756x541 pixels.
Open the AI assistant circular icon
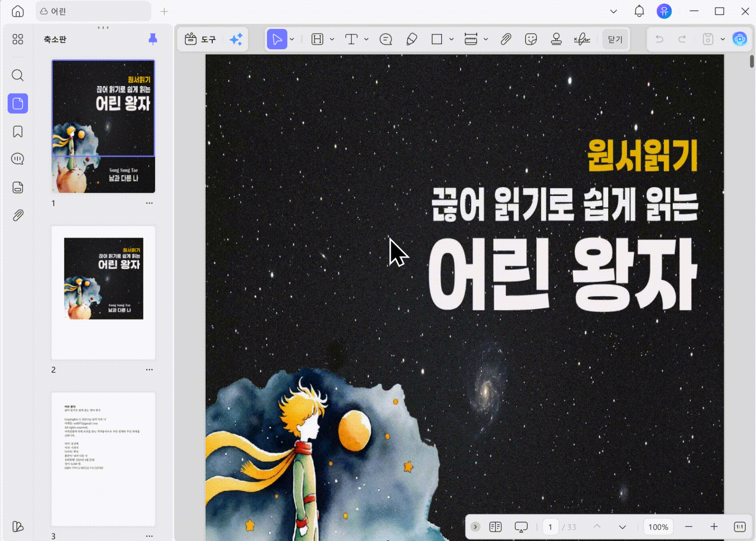click(740, 39)
